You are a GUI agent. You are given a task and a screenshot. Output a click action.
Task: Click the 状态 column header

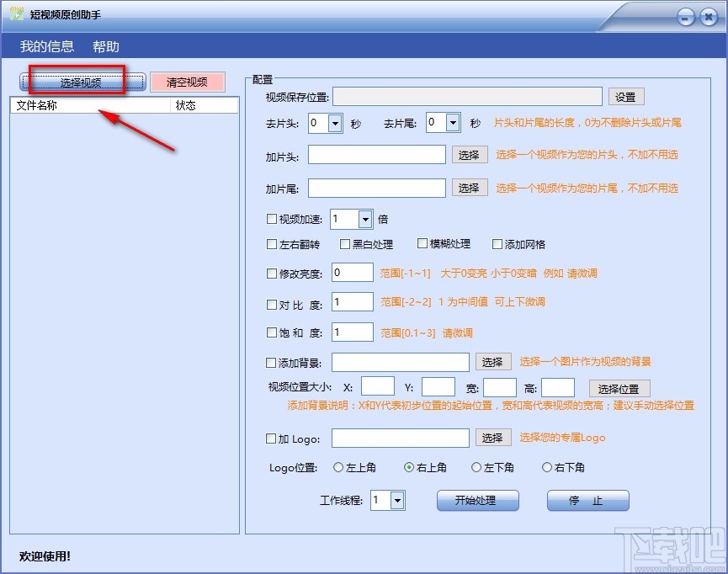coord(205,105)
